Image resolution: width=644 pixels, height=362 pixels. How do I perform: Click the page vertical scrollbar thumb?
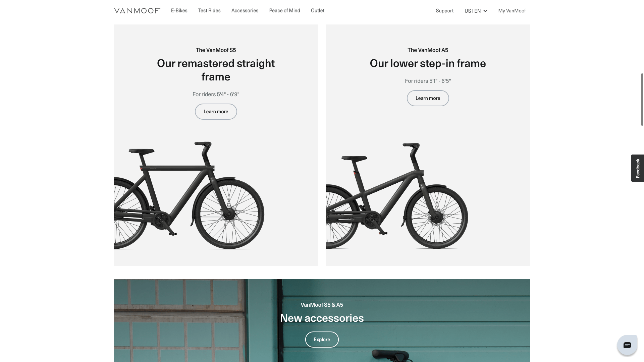pyautogui.click(x=642, y=100)
